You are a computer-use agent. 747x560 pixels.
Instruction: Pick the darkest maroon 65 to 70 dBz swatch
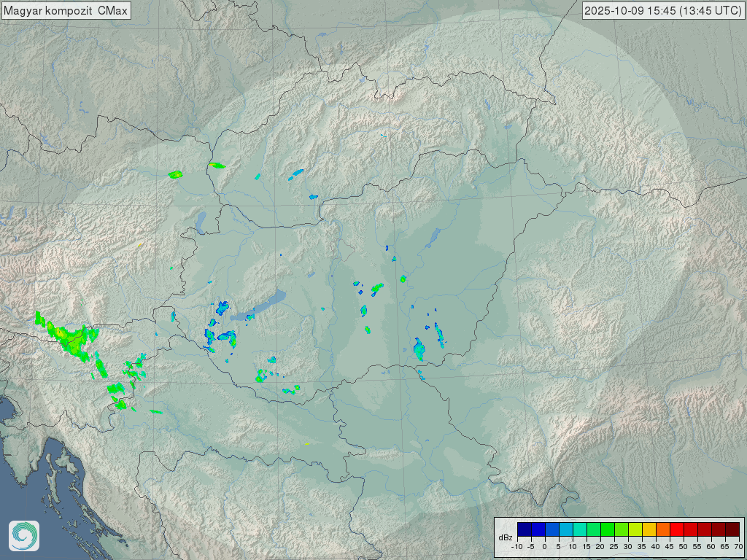[732, 529]
